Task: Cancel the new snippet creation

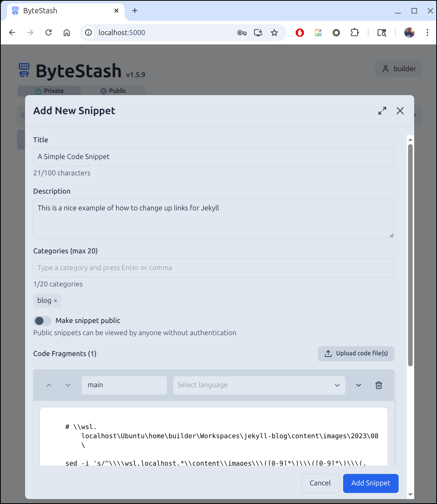Action: [320, 483]
